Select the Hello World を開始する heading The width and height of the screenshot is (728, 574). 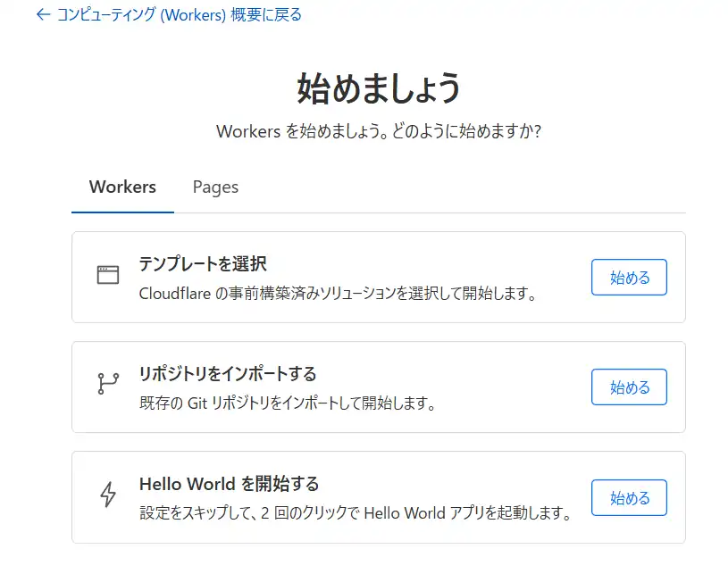tap(229, 484)
